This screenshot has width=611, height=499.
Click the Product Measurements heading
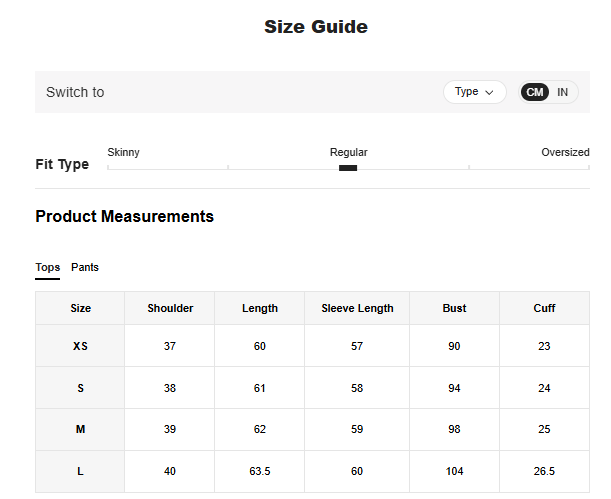click(x=124, y=216)
